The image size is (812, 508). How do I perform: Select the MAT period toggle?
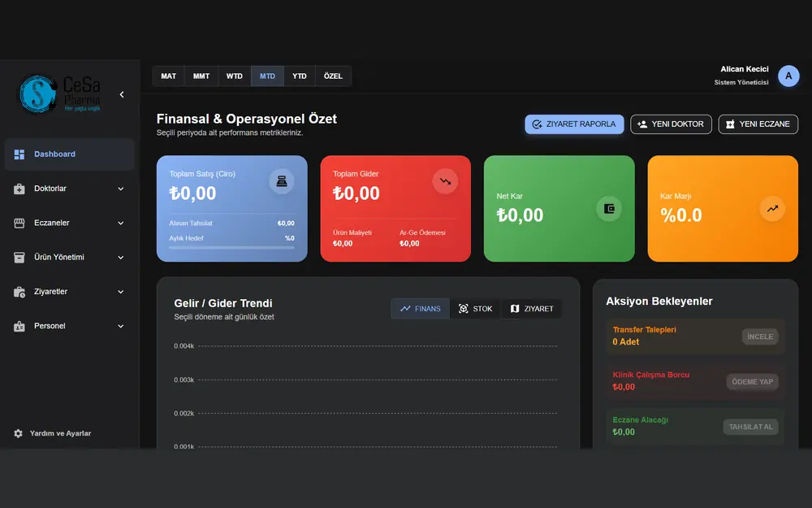click(x=168, y=76)
